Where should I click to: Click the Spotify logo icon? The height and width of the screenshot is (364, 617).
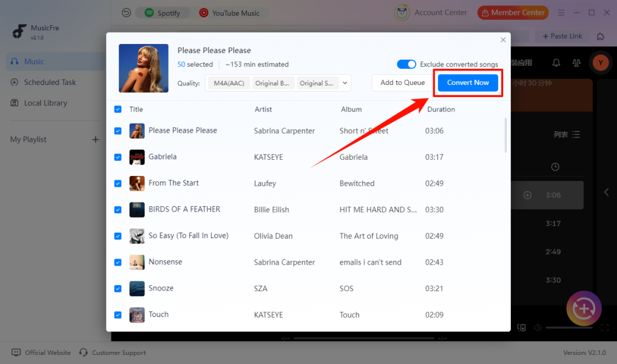(x=149, y=13)
